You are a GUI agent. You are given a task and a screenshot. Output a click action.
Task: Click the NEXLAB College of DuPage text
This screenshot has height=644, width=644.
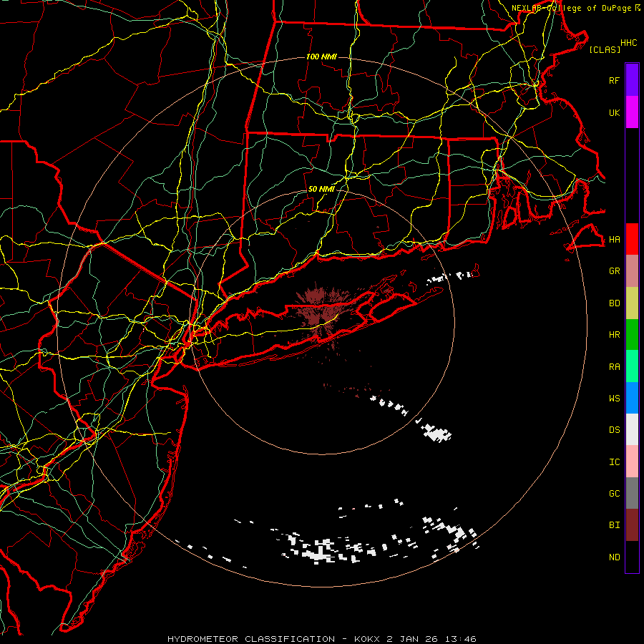pyautogui.click(x=571, y=8)
